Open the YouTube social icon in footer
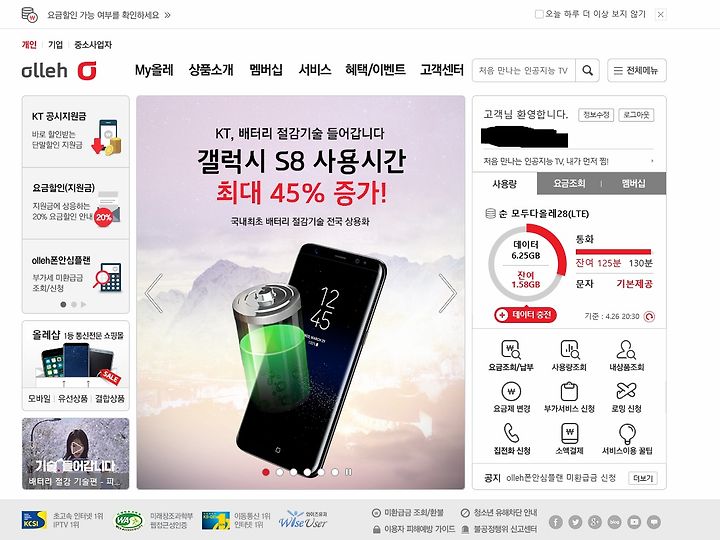The width and height of the screenshot is (720, 540). click(x=634, y=522)
